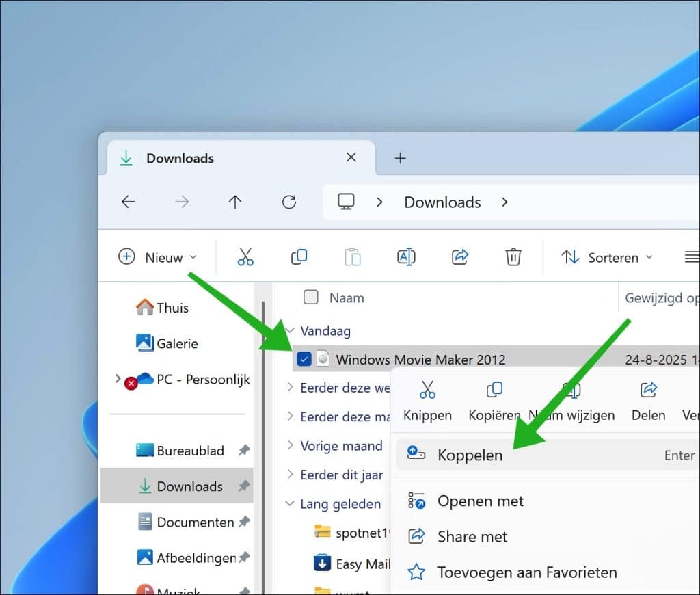The image size is (700, 595).
Task: Click the Share icon in toolbar
Action: (460, 257)
